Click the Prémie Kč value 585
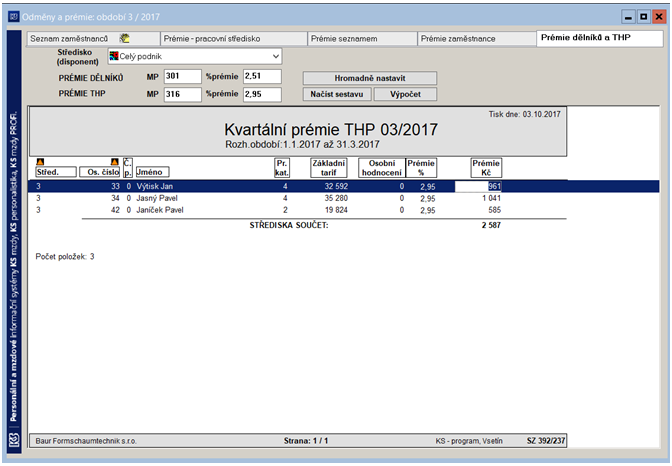The image size is (672, 466). click(495, 210)
